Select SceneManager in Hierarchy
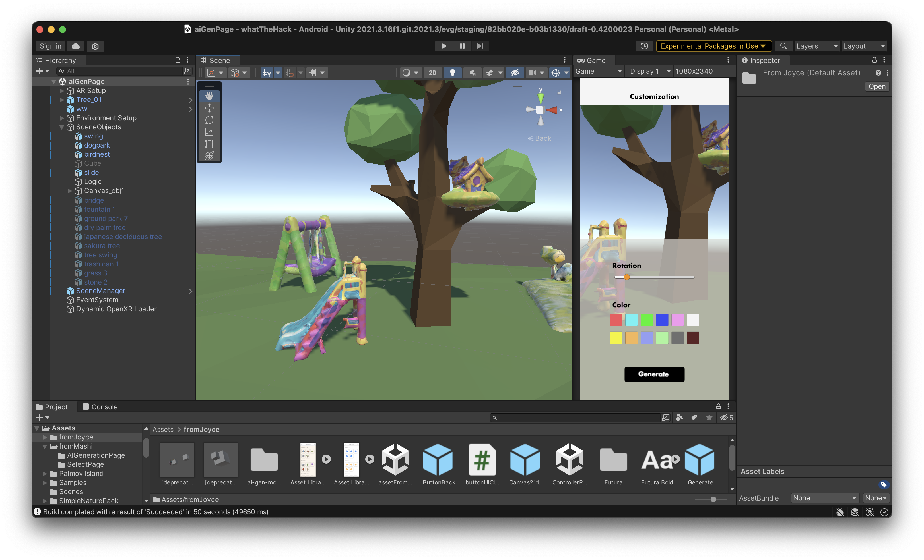 (x=100, y=291)
